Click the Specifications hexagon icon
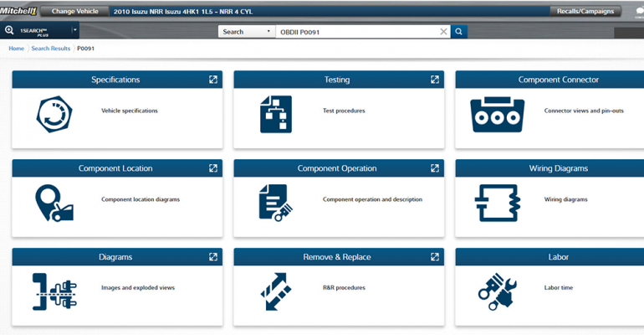Screen dimensions: 644x335 [x=54, y=115]
